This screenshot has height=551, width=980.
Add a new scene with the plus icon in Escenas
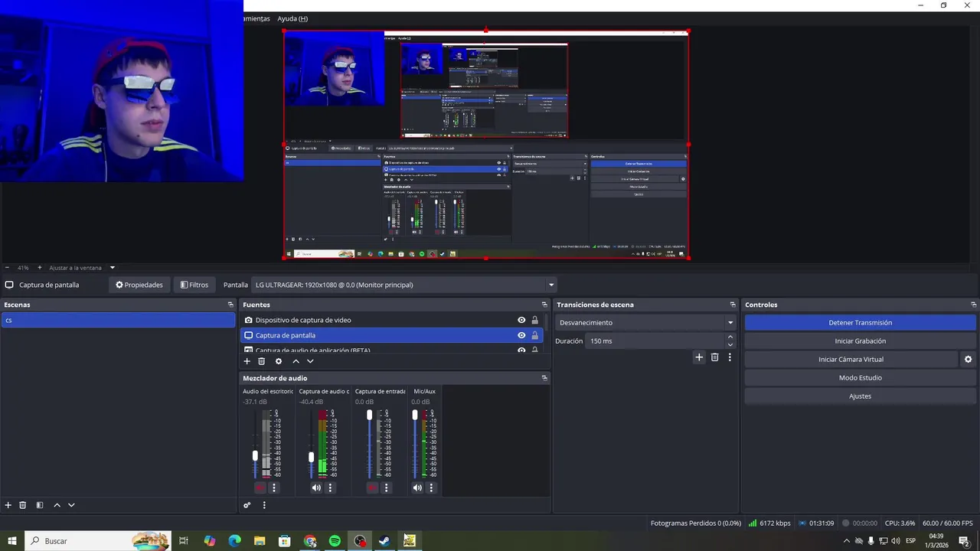point(8,505)
